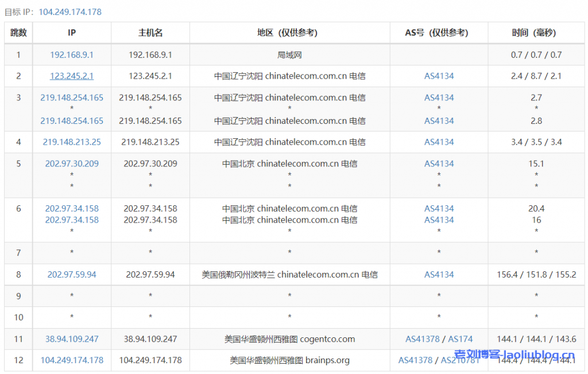Click the 202.97.59.94 link in hop 8
The width and height of the screenshot is (588, 374).
[x=71, y=274]
